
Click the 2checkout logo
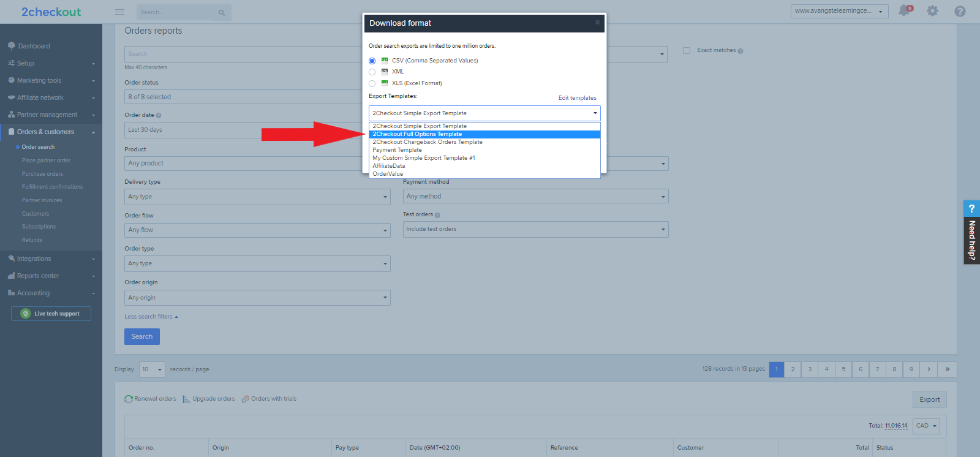click(x=51, y=12)
